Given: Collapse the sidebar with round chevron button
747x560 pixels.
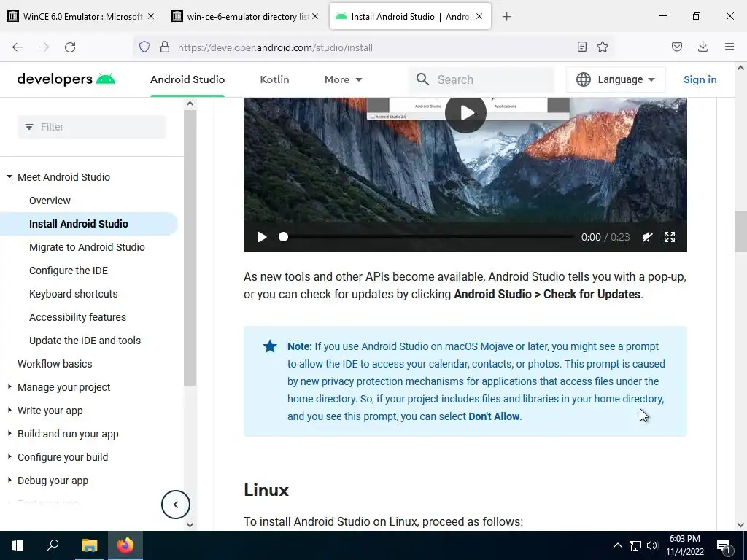Looking at the screenshot, I should tap(176, 505).
